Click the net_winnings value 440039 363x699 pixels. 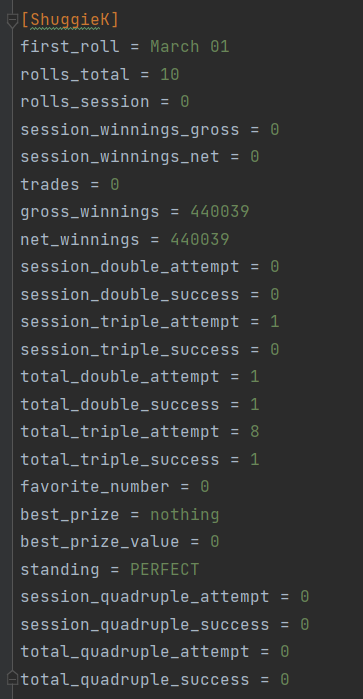click(200, 239)
